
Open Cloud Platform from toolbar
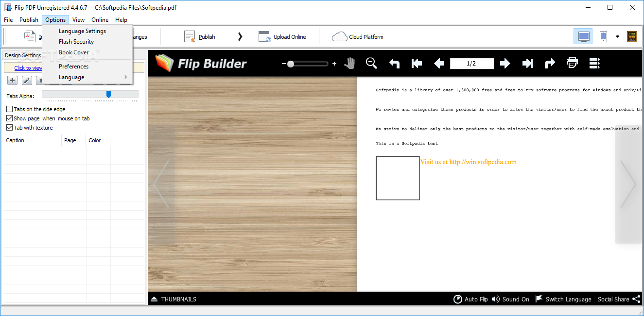tap(358, 36)
